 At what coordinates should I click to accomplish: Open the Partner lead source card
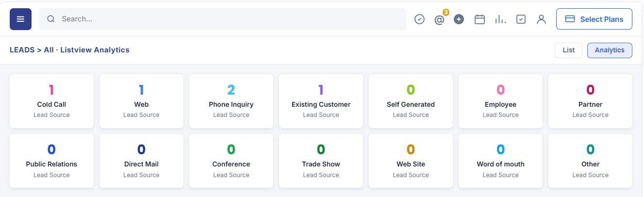click(590, 101)
